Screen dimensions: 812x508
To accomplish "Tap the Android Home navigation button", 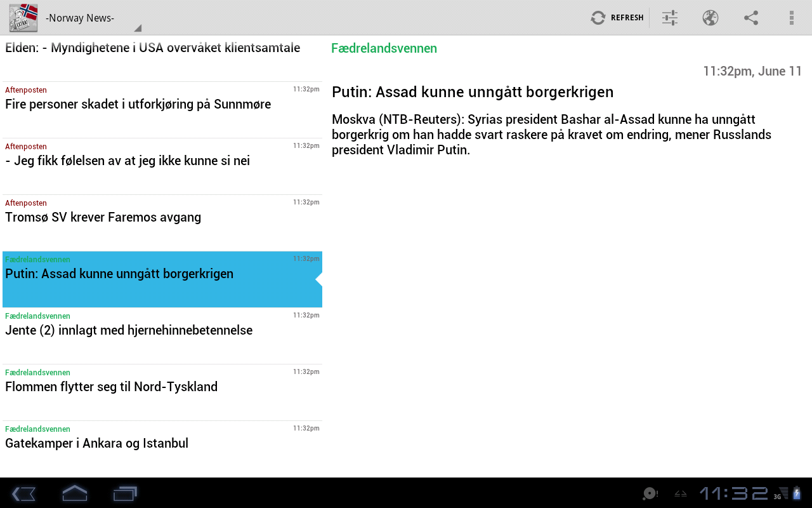I will (75, 493).
